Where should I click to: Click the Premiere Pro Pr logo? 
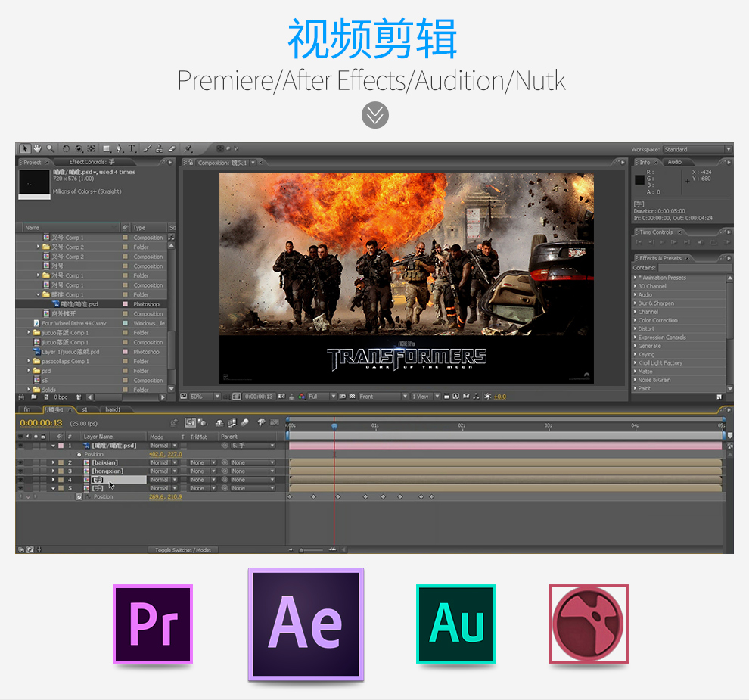pos(153,624)
